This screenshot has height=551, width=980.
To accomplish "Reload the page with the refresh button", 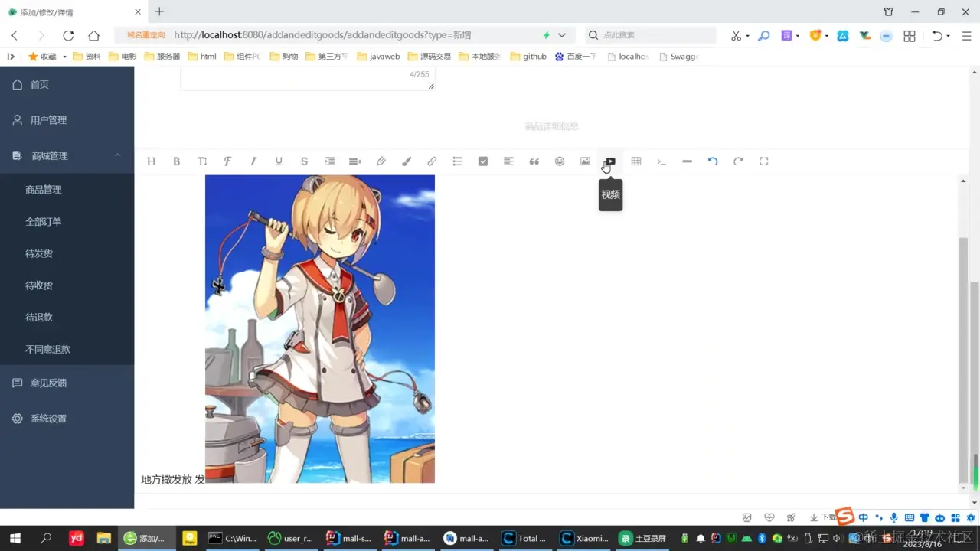I will [x=68, y=35].
